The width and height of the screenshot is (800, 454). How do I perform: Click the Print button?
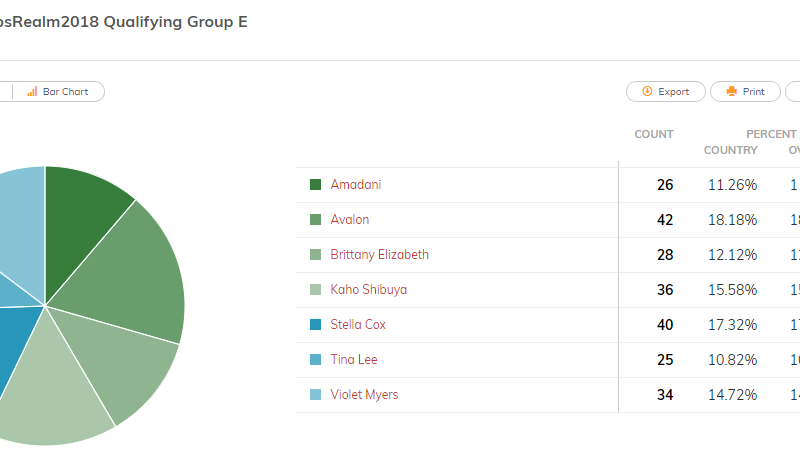pos(745,92)
